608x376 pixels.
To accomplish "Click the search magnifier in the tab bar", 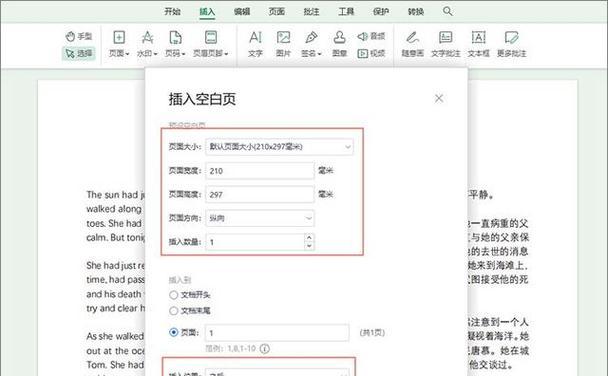I will coord(447,11).
